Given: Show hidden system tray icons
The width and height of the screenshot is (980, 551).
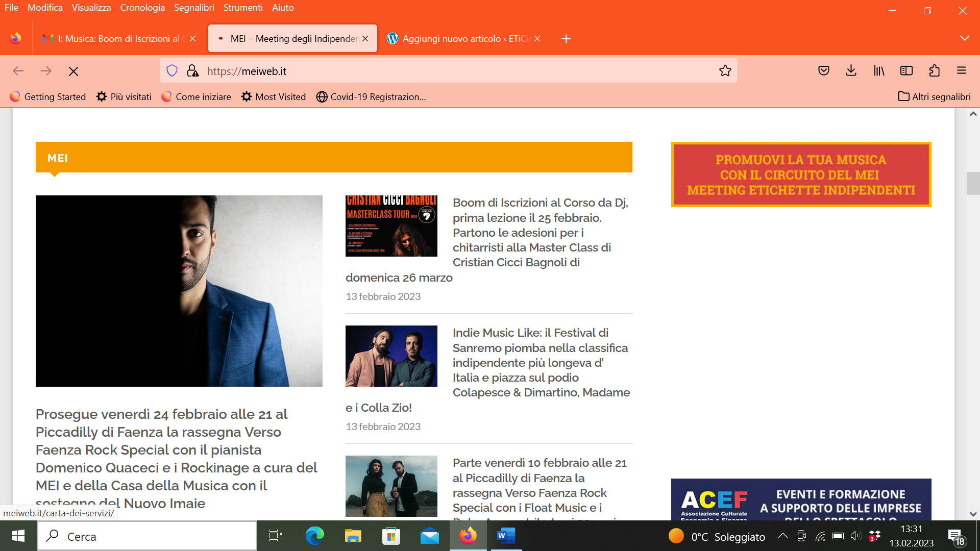Looking at the screenshot, I should tap(782, 536).
